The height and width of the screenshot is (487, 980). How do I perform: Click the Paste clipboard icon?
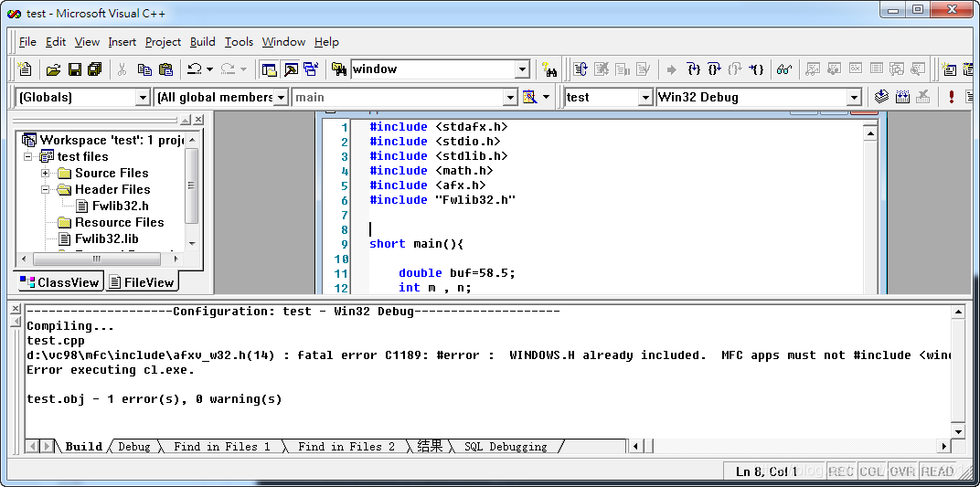tap(165, 69)
